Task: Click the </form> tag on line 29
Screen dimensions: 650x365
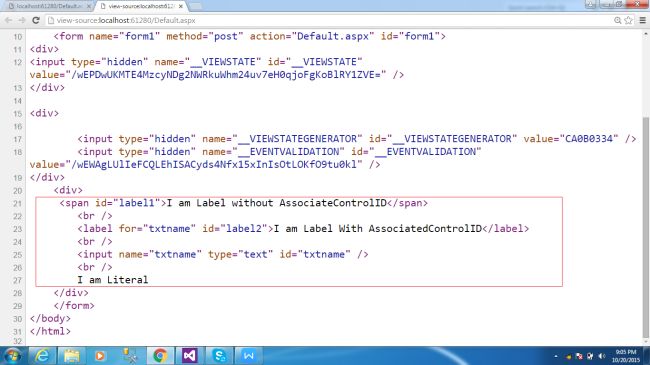Action: coord(74,306)
